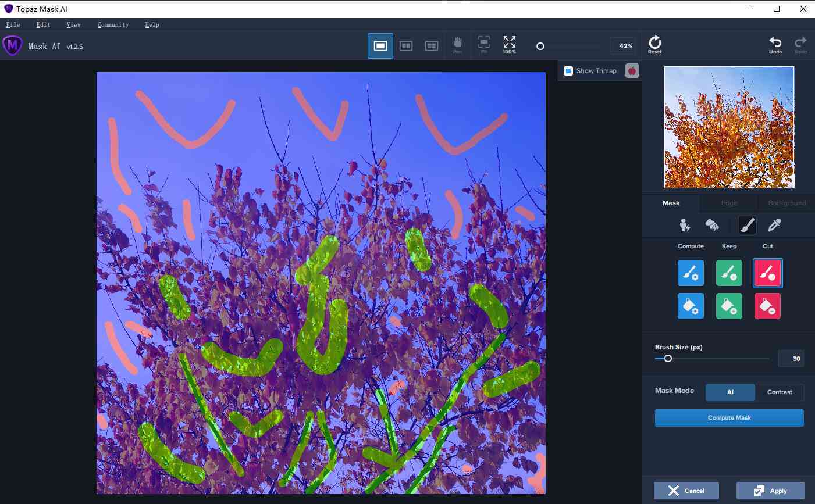
Task: Click the Brush Size (px) label
Action: tap(678, 347)
